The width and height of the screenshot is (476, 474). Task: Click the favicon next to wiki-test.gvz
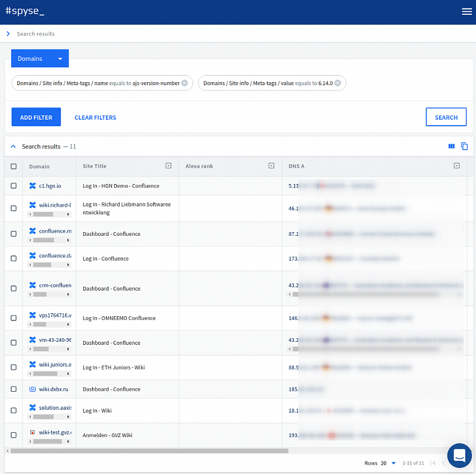tap(33, 432)
